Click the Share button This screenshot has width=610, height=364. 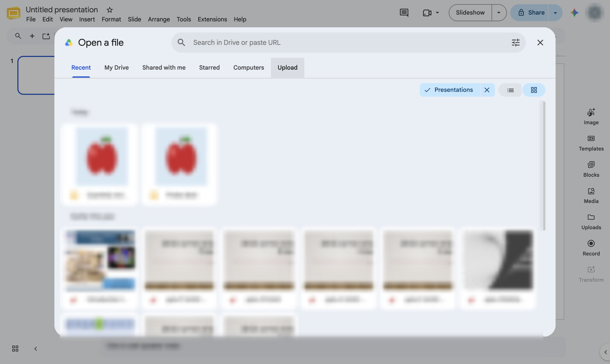(x=530, y=12)
